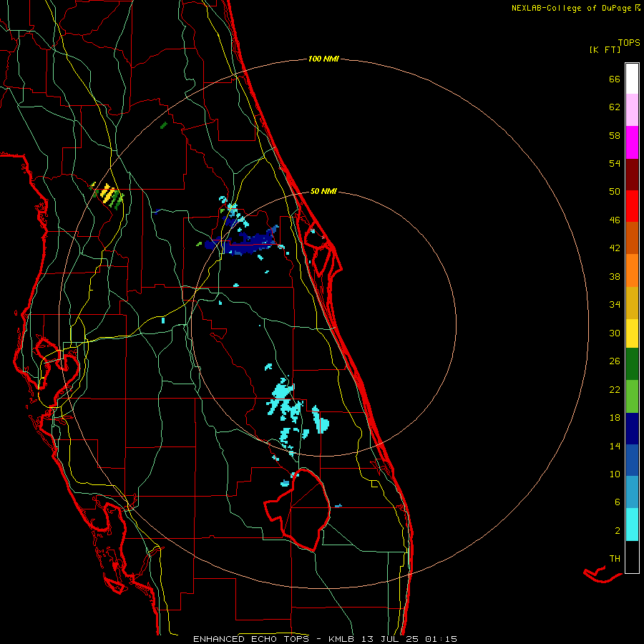Click the '42' legend value
The height and width of the screenshot is (644, 644).
coord(615,248)
